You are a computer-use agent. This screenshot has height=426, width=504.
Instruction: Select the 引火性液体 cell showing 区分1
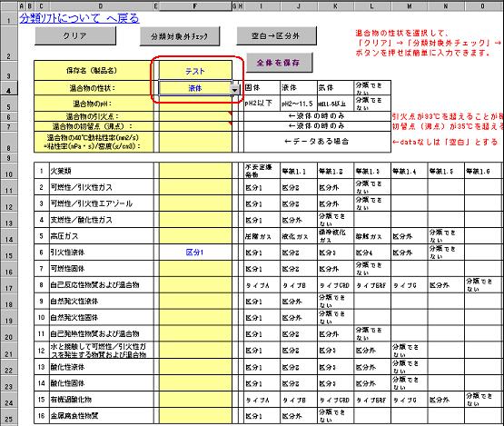pos(195,253)
